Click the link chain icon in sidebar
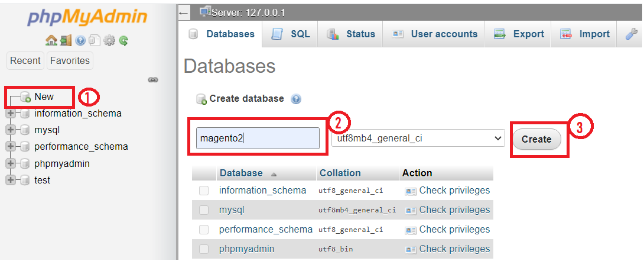The image size is (644, 261). (153, 80)
